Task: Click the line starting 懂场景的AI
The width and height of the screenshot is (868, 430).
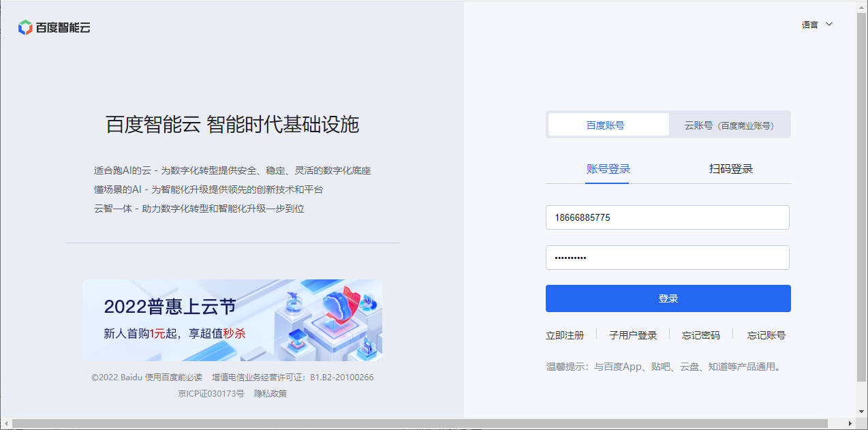Action: (208, 189)
